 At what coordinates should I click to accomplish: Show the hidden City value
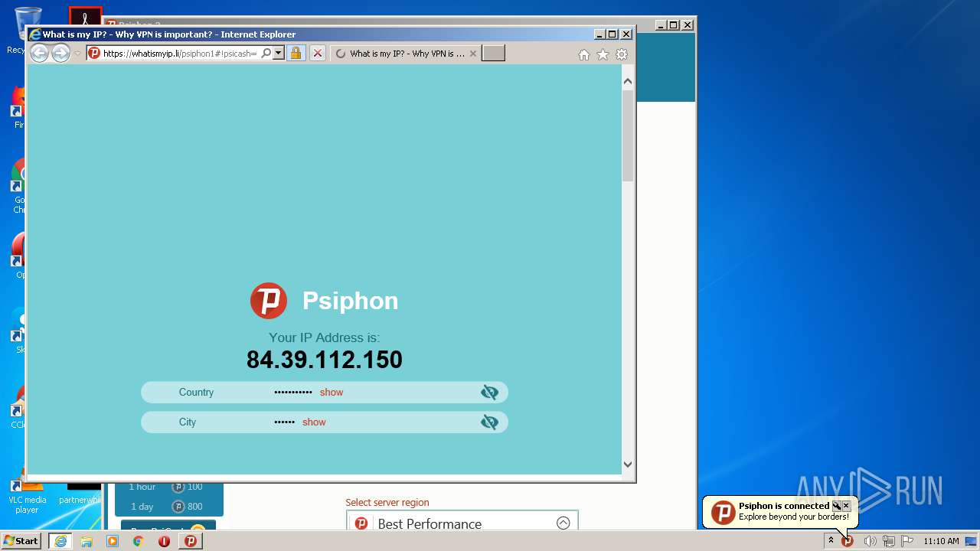314,422
